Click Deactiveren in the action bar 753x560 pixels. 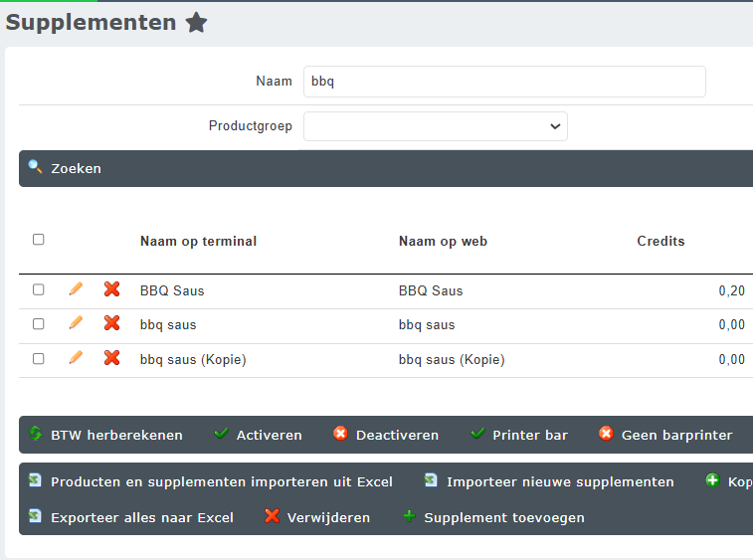click(x=396, y=435)
